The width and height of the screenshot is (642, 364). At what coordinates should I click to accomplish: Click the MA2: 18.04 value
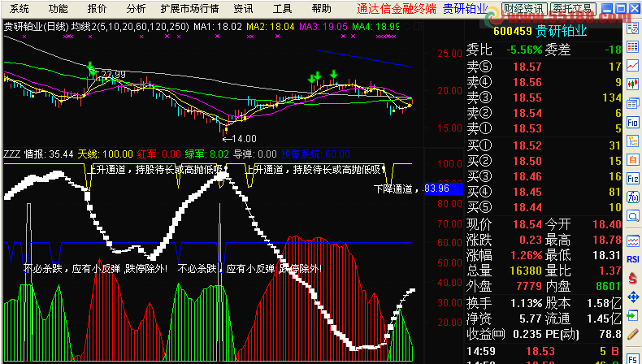tap(271, 27)
